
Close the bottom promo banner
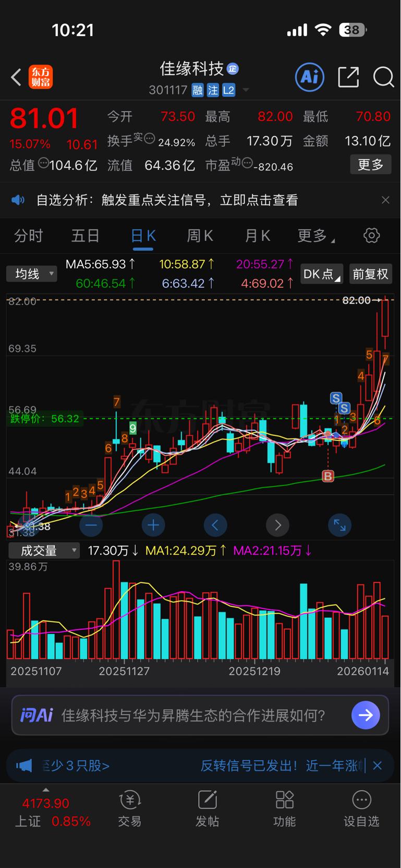click(x=378, y=766)
